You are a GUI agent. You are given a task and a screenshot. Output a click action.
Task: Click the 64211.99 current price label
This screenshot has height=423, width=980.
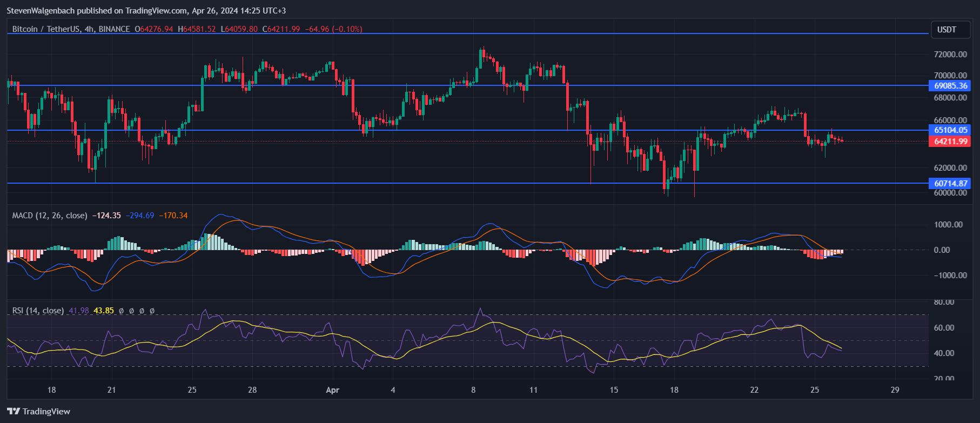coord(950,142)
